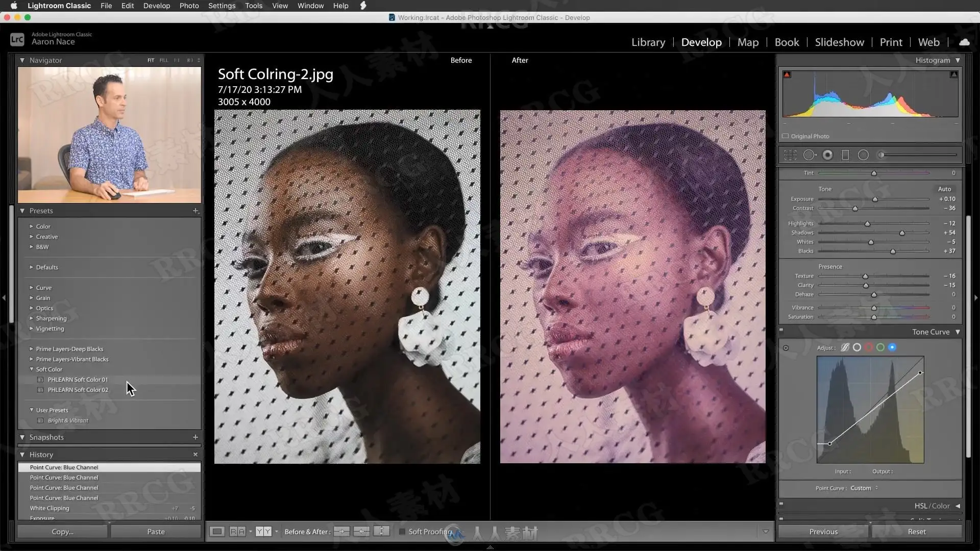Select the Crop Overlay tool
The image size is (980, 551).
click(790, 155)
